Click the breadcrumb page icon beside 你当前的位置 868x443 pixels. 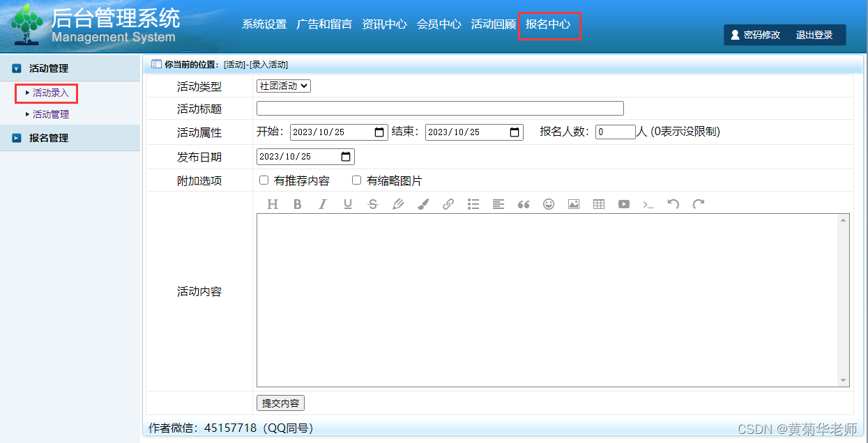(156, 64)
